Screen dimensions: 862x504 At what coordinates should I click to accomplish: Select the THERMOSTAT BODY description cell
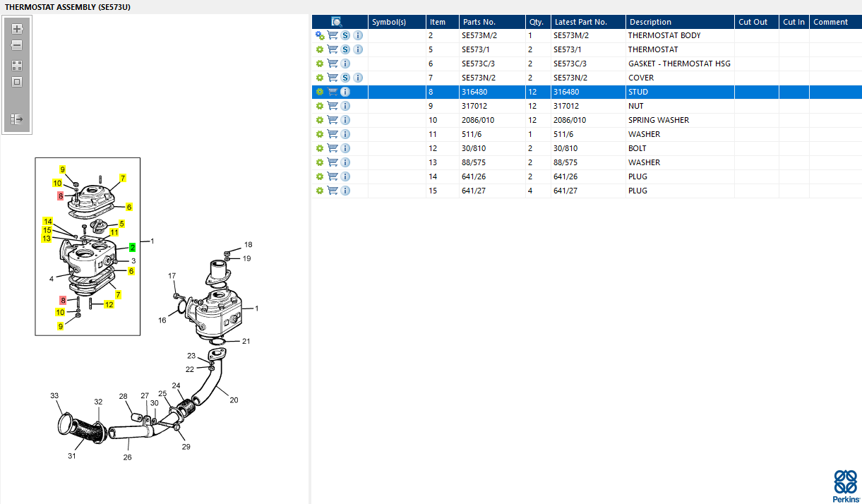tap(681, 35)
